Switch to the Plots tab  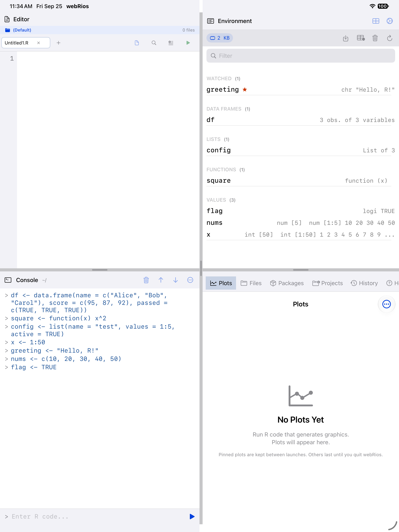coord(221,283)
